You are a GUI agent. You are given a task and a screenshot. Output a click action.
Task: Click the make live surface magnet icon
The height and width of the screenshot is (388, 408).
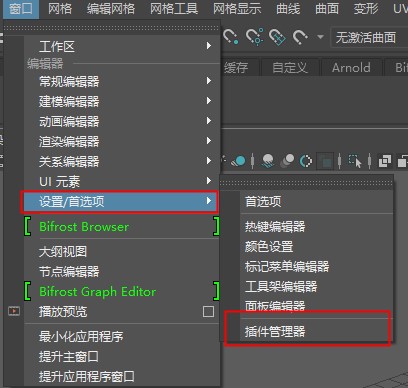point(300,37)
